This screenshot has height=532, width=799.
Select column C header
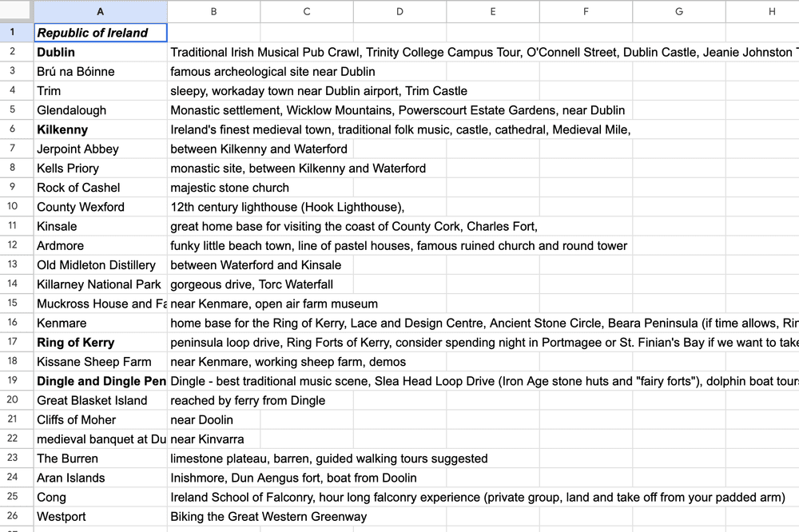(x=307, y=11)
